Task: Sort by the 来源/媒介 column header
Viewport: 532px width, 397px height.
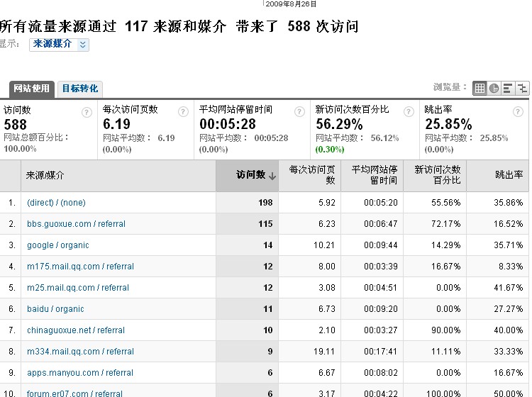Action: [45, 175]
